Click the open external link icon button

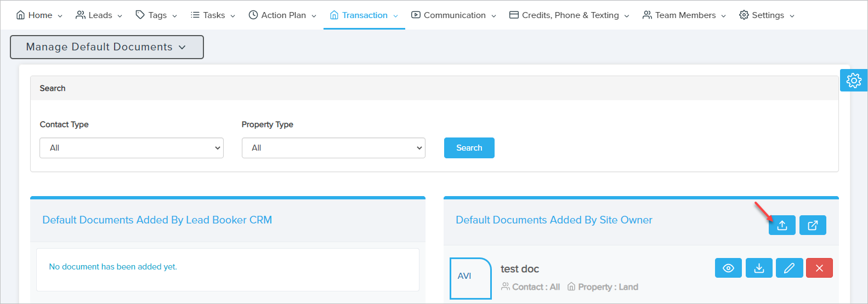pyautogui.click(x=813, y=225)
